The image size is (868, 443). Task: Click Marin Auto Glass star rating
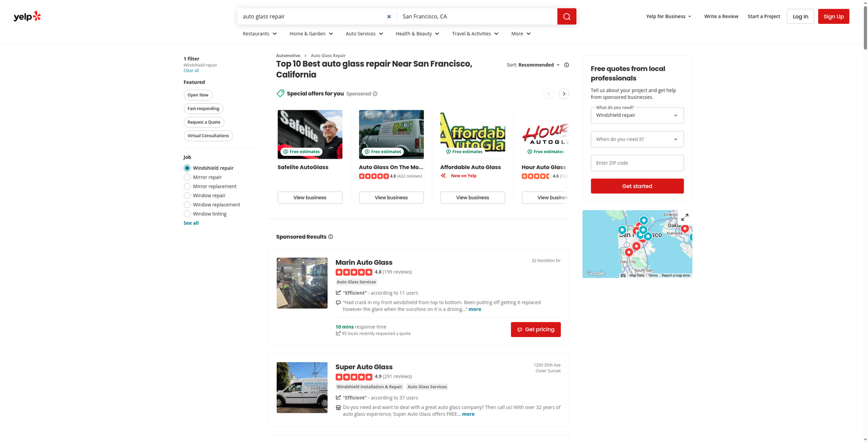click(x=354, y=272)
